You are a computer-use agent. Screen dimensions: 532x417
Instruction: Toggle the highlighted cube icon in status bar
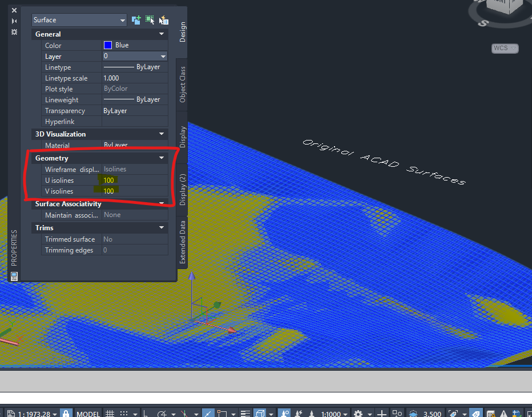click(x=260, y=413)
